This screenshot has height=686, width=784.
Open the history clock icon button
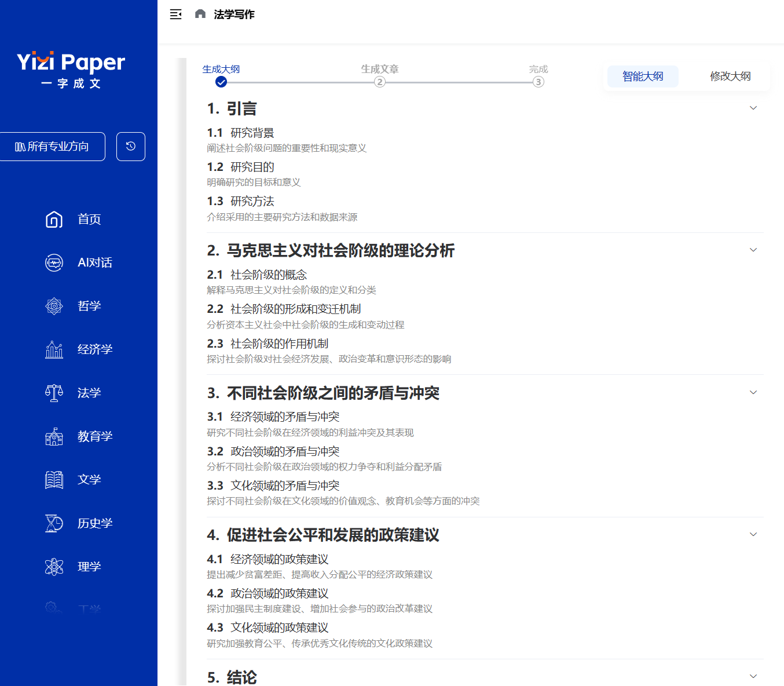[131, 147]
